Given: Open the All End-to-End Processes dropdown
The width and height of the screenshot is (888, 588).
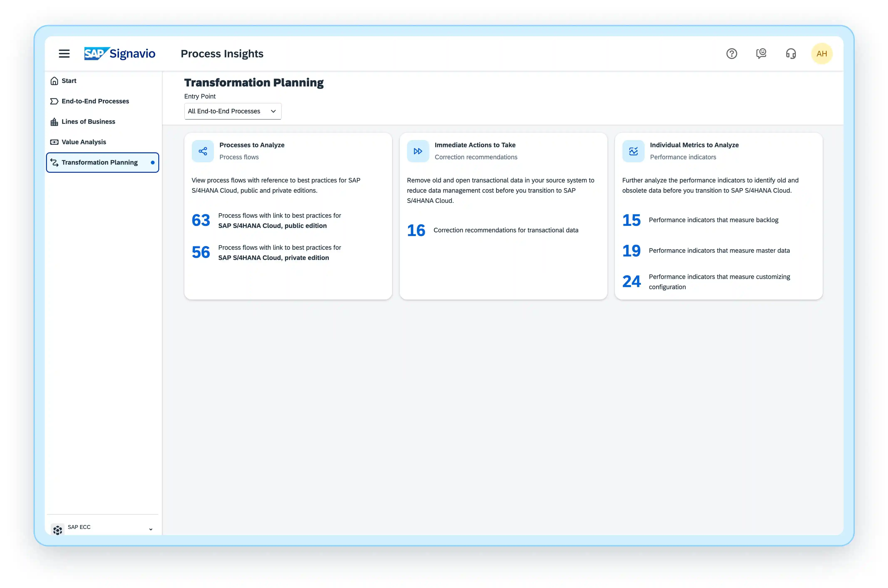Looking at the screenshot, I should (233, 111).
